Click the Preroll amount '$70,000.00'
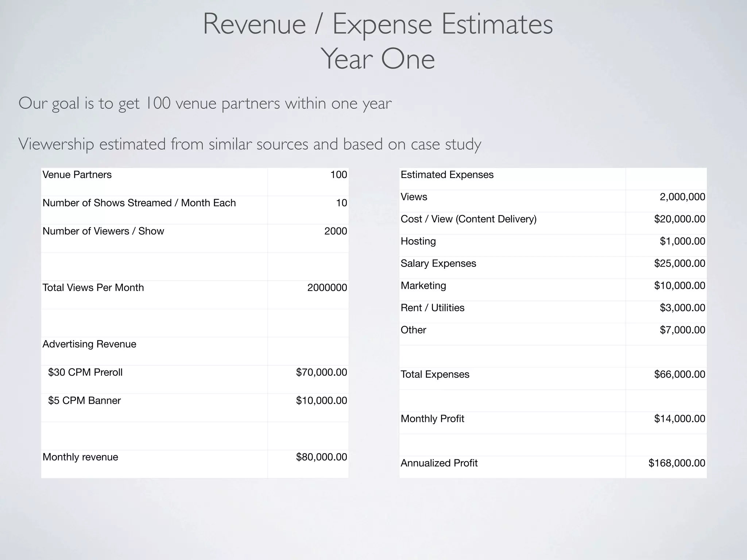Viewport: 747px width, 560px height. point(321,372)
